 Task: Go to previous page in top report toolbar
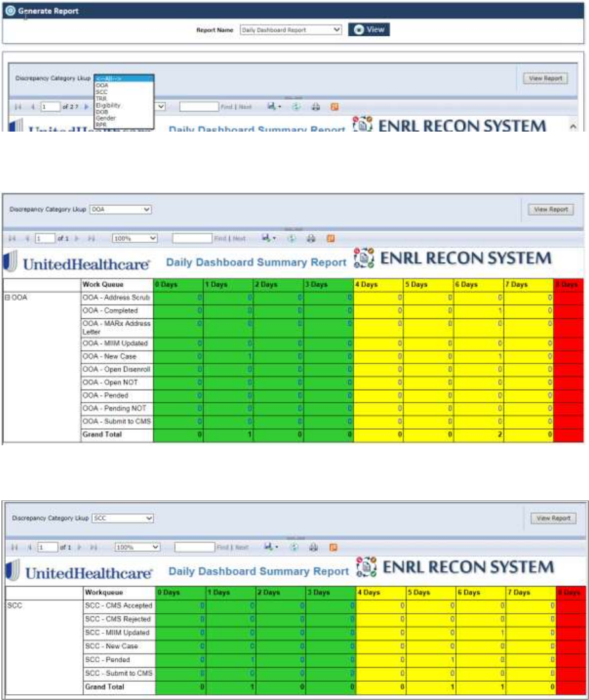32,107
